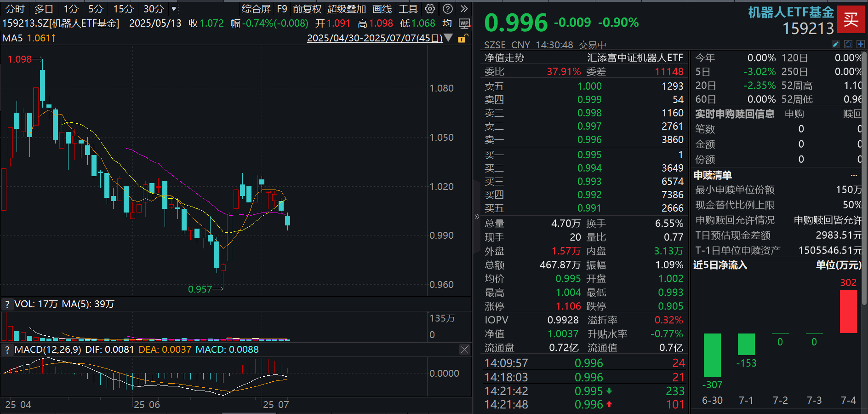
Task: Open the WP mini window icon
Action: coord(464,23)
